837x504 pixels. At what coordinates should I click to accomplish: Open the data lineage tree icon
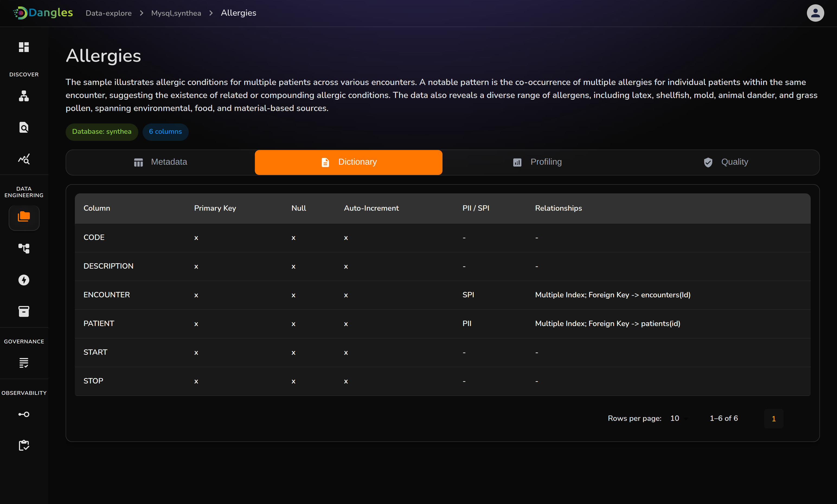point(24,248)
